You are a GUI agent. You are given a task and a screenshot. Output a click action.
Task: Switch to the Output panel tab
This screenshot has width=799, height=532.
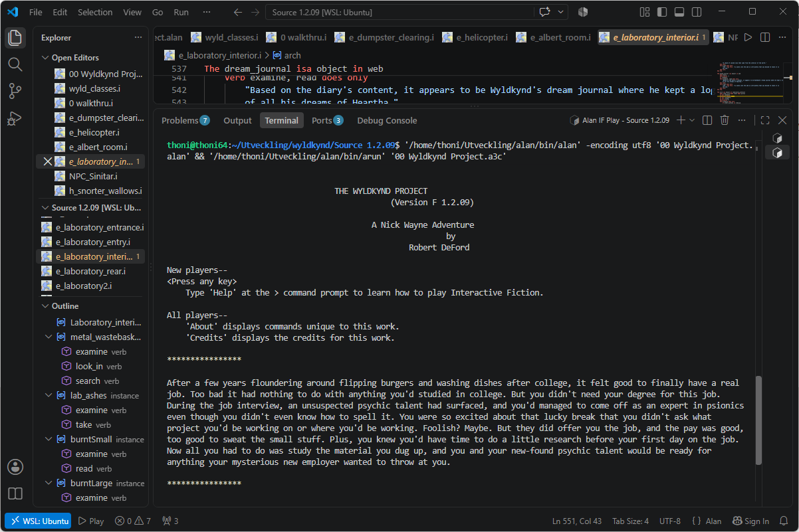click(237, 120)
